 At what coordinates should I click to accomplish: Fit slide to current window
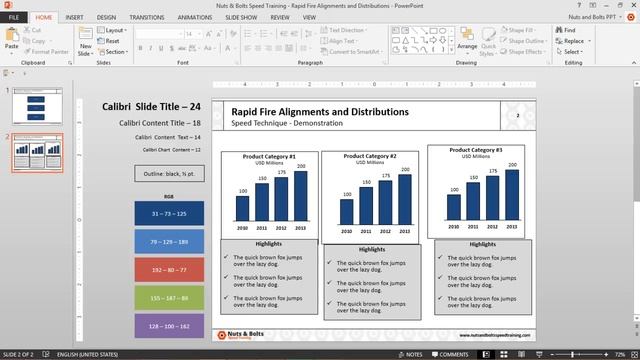pyautogui.click(x=634, y=354)
